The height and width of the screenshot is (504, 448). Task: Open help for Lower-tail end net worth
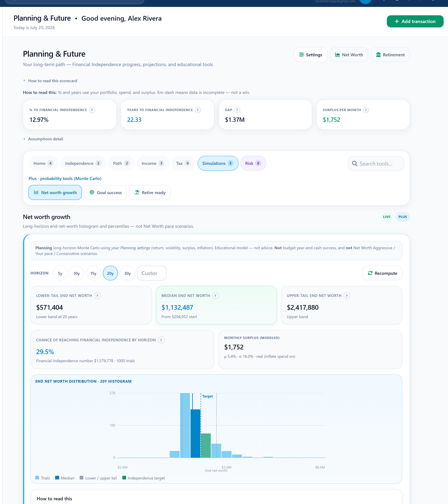(97, 296)
